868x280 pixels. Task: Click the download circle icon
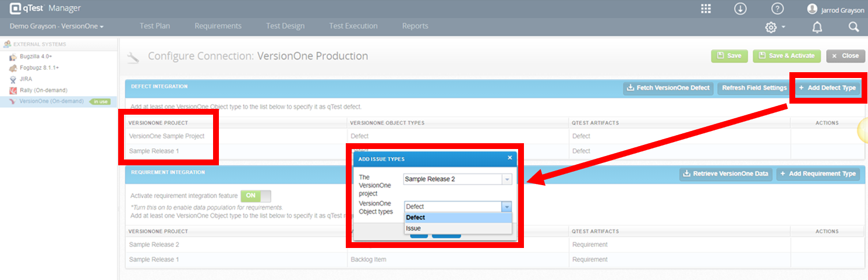point(741,9)
